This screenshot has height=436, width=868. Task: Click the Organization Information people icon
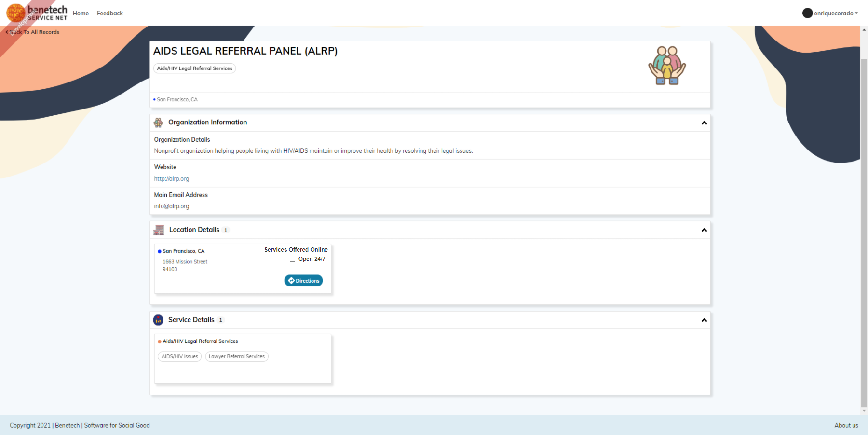click(x=158, y=122)
